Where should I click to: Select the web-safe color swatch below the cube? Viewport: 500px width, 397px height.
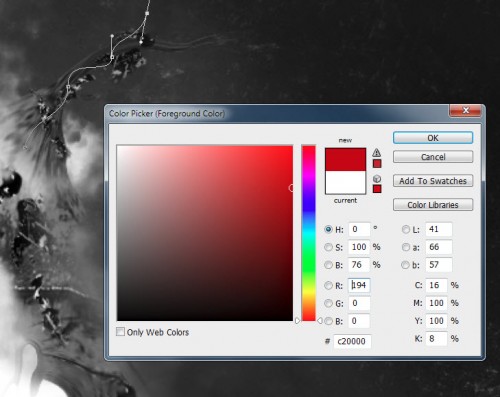pos(377,189)
